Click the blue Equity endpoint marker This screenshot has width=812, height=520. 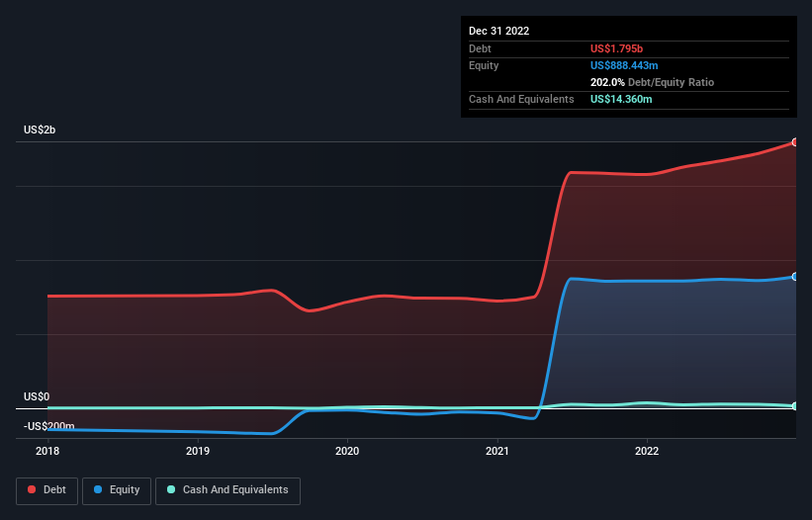pos(795,277)
